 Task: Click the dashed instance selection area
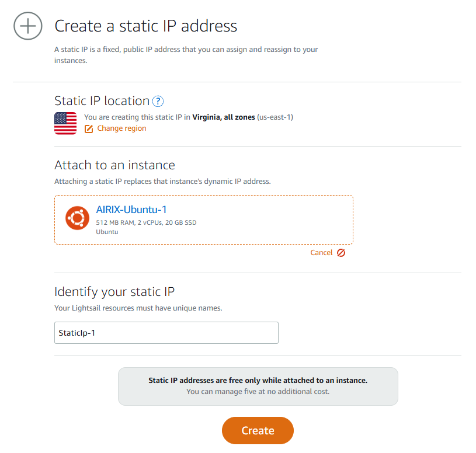point(203,218)
